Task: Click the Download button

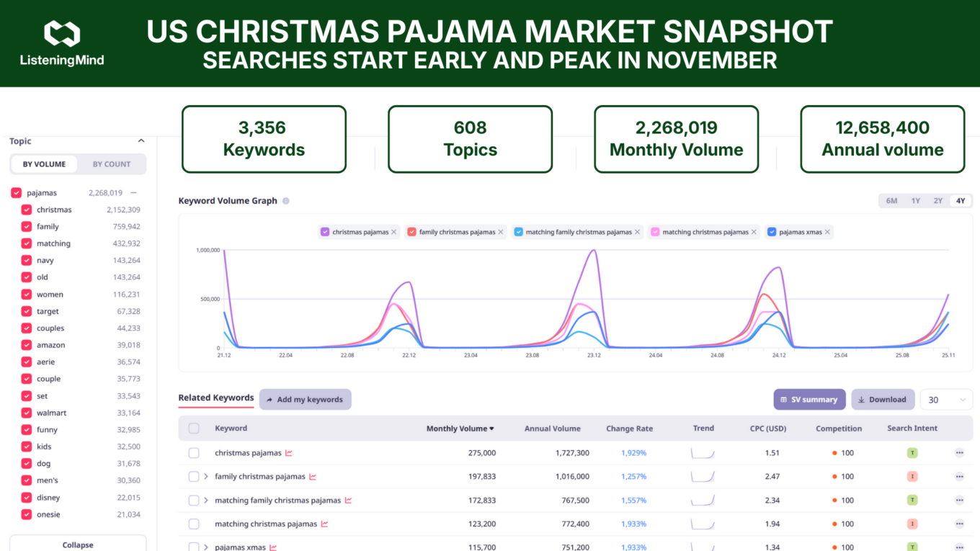Action: point(882,400)
